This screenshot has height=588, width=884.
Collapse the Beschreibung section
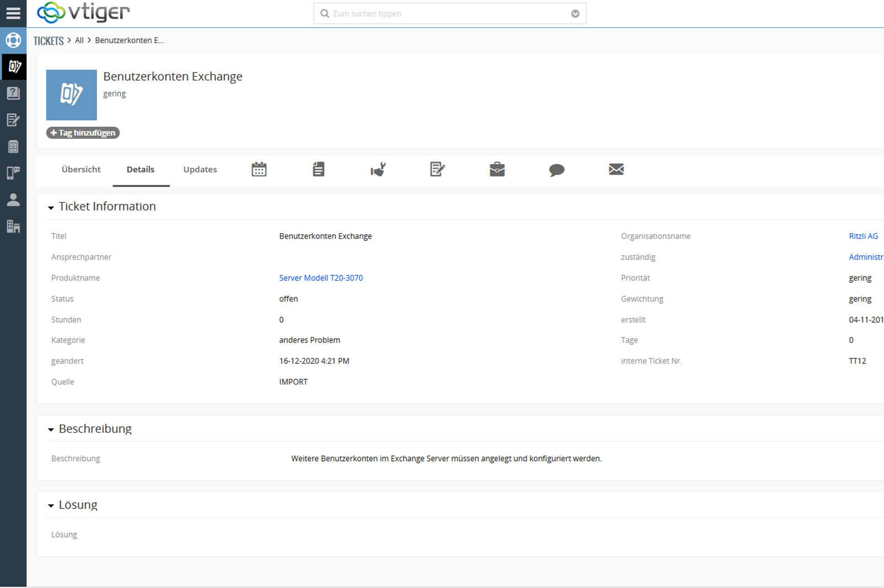51,429
